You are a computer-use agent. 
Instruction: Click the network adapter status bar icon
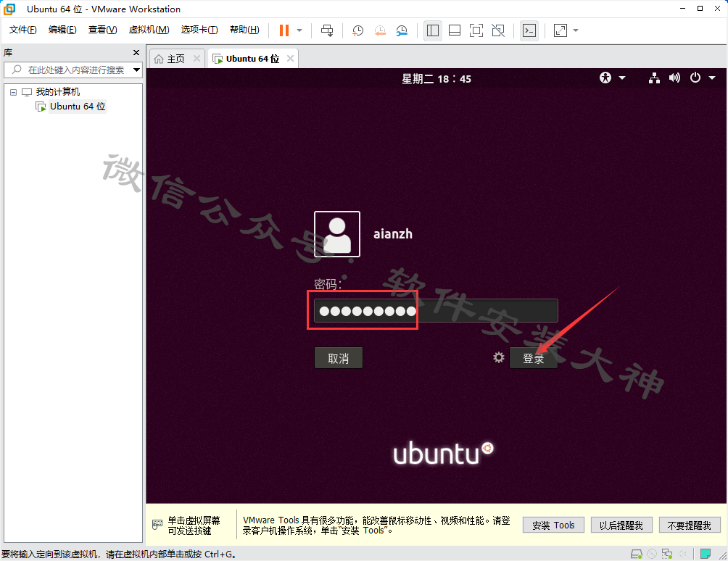pos(667,554)
